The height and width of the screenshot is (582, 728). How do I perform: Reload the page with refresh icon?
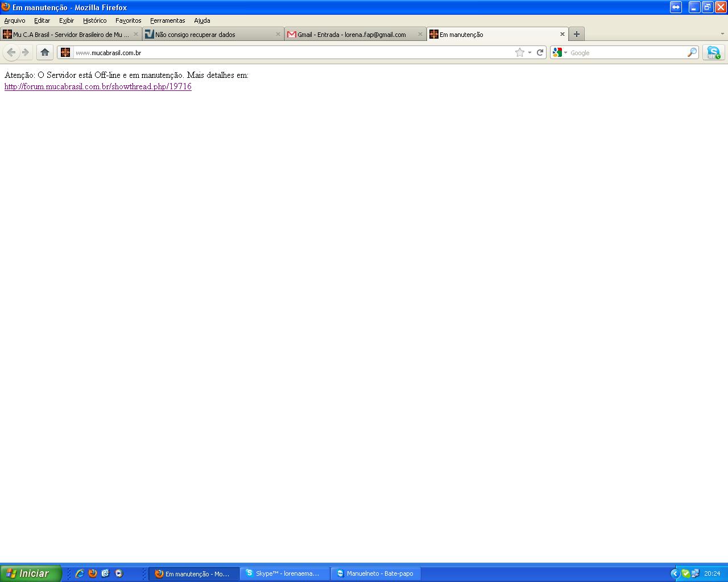point(540,52)
